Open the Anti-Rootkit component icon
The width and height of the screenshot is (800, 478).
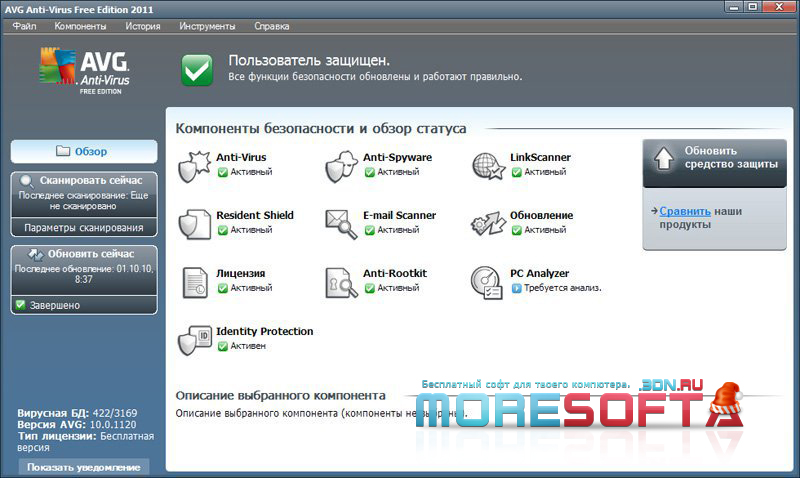click(x=341, y=282)
